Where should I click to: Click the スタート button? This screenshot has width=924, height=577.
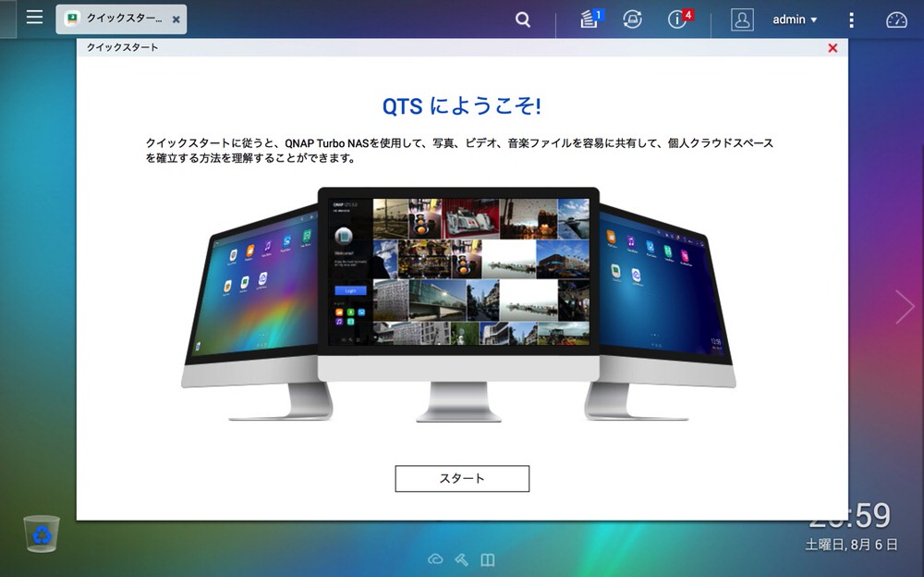[x=462, y=478]
